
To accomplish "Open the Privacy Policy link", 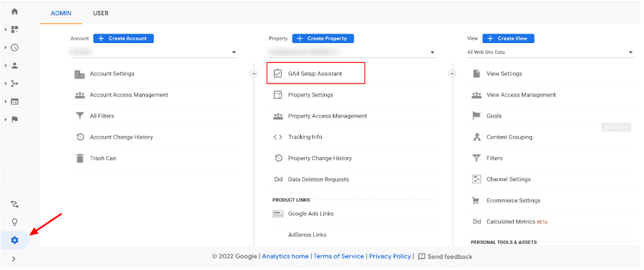I will pyautogui.click(x=390, y=256).
